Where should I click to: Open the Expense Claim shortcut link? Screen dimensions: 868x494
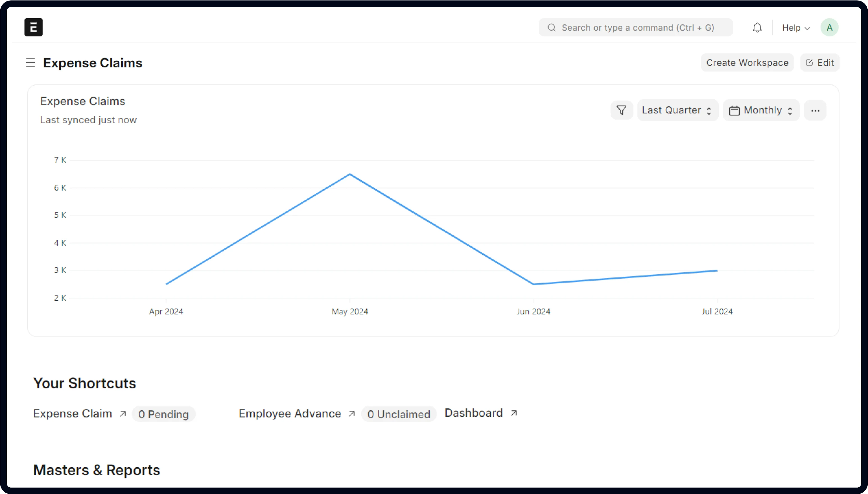tap(73, 414)
